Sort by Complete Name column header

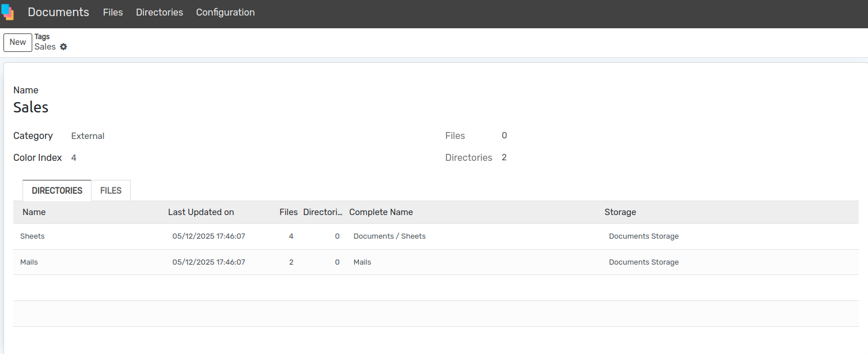pyautogui.click(x=381, y=212)
